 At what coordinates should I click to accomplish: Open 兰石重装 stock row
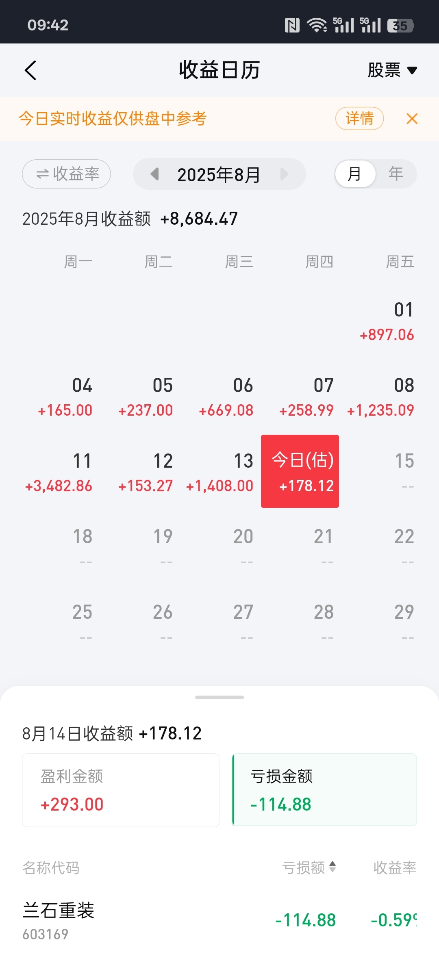(x=219, y=921)
